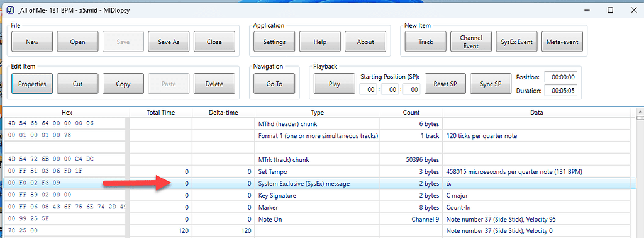Click the C major data cell
This screenshot has height=238, width=644.
click(536, 195)
